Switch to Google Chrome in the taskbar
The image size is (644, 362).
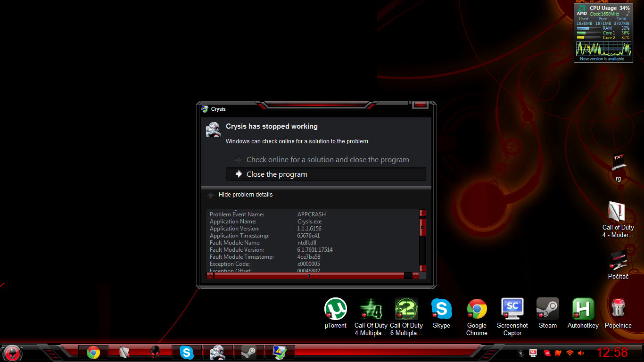pyautogui.click(x=93, y=353)
